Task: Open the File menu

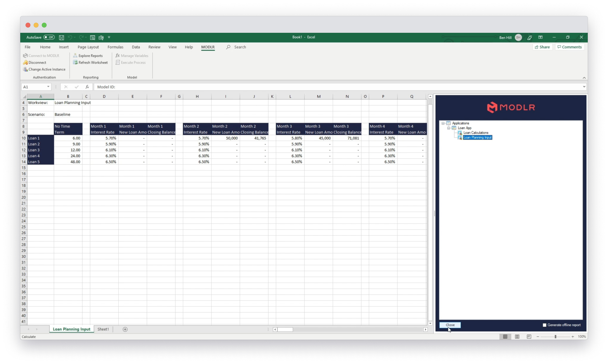Action: (x=28, y=47)
